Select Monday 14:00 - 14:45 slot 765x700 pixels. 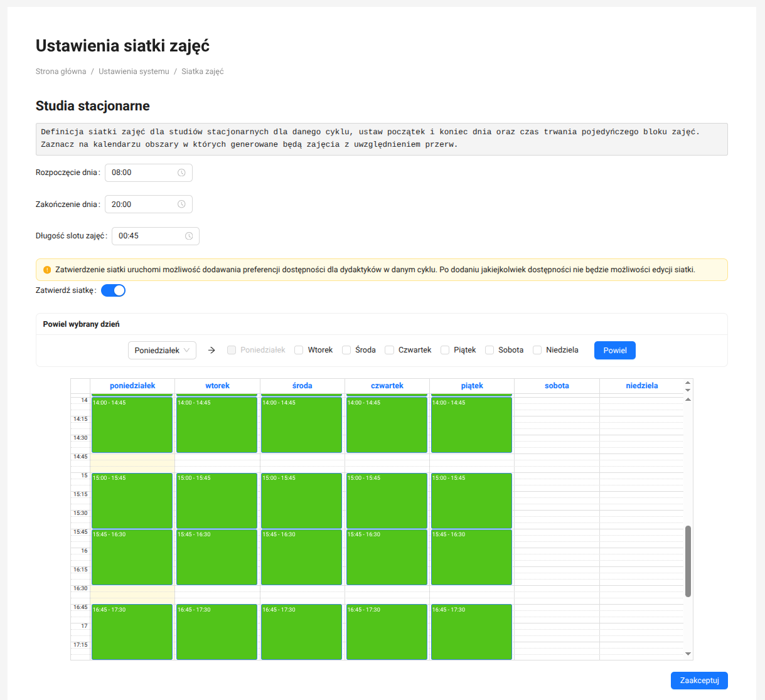[132, 425]
